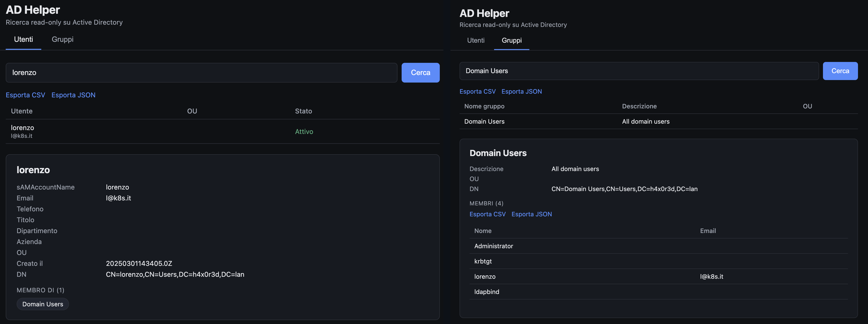
Task: Click Cerca button next to Domain Users search
Action: coord(840,71)
